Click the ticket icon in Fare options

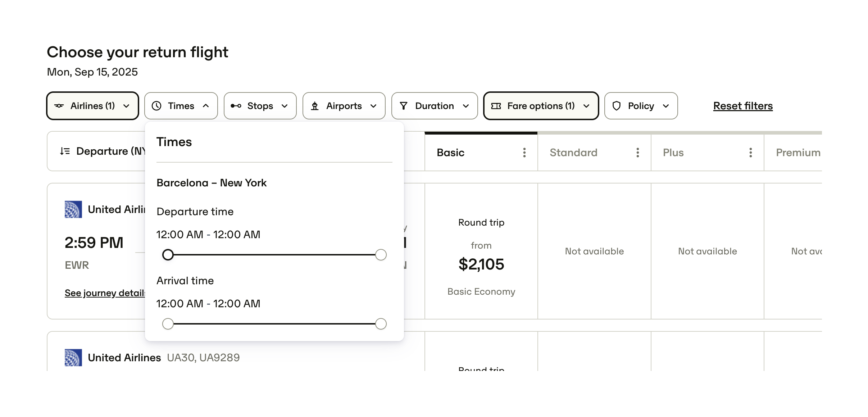click(x=496, y=106)
